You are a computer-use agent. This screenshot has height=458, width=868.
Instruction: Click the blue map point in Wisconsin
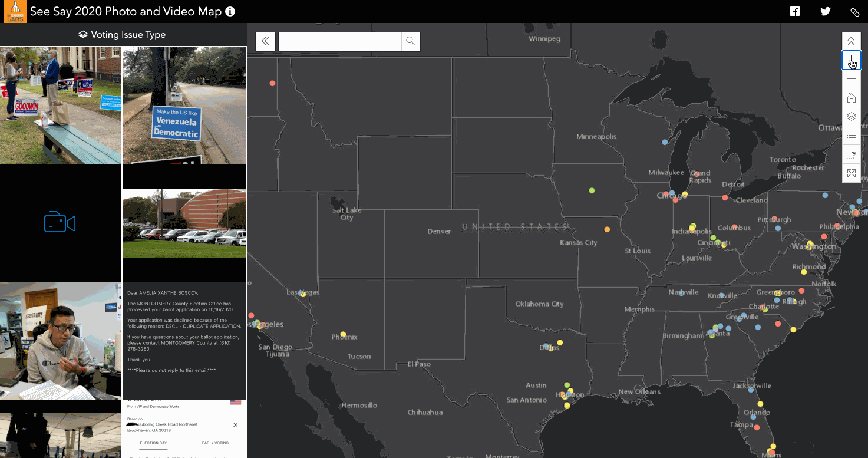click(665, 142)
